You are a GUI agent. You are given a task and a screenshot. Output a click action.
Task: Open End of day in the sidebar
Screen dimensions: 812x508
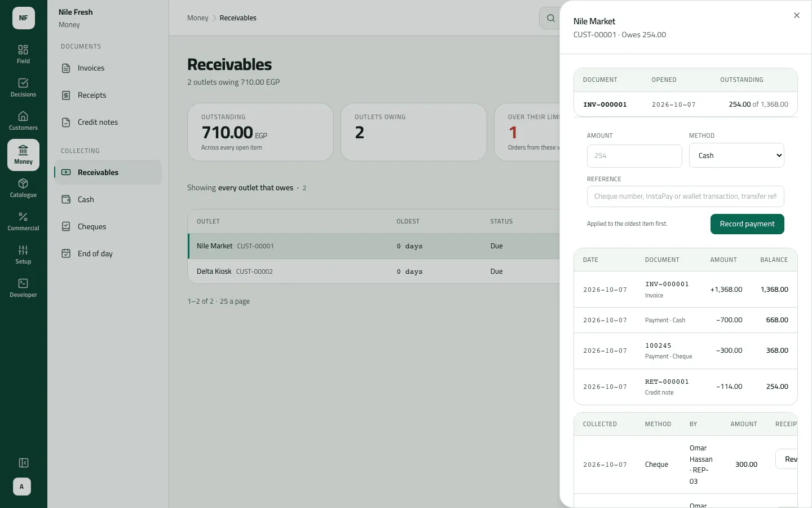(x=108, y=253)
